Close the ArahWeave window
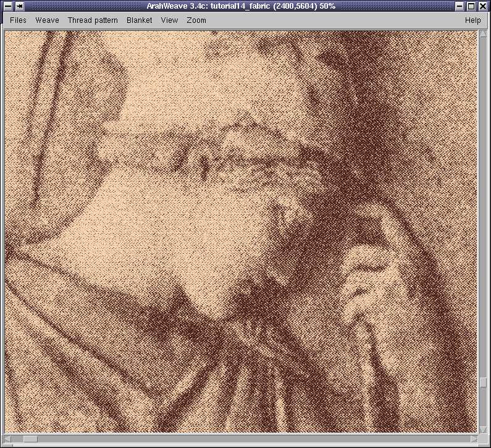The width and height of the screenshot is (491, 448). [482, 6]
